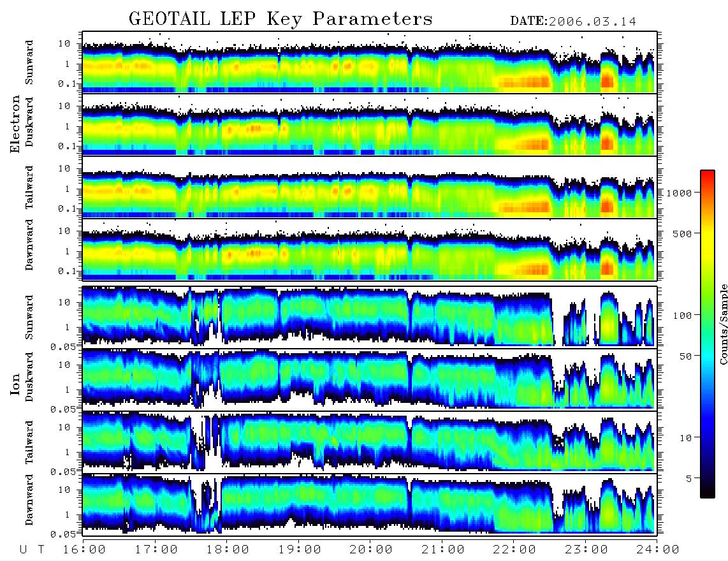Click the '10' colorbar tick value
The height and width of the screenshot is (561, 728).
686,438
